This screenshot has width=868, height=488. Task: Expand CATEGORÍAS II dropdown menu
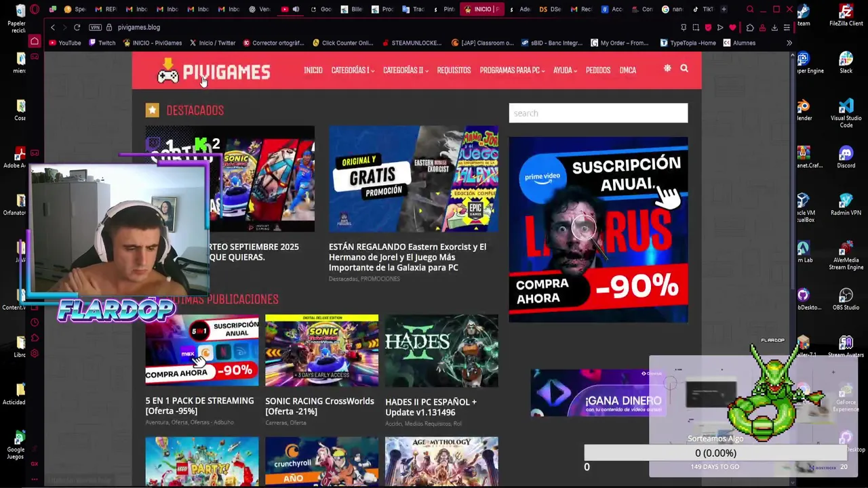(x=406, y=70)
